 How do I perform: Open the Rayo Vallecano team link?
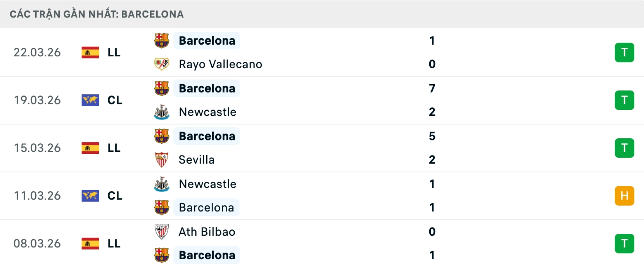pos(220,64)
